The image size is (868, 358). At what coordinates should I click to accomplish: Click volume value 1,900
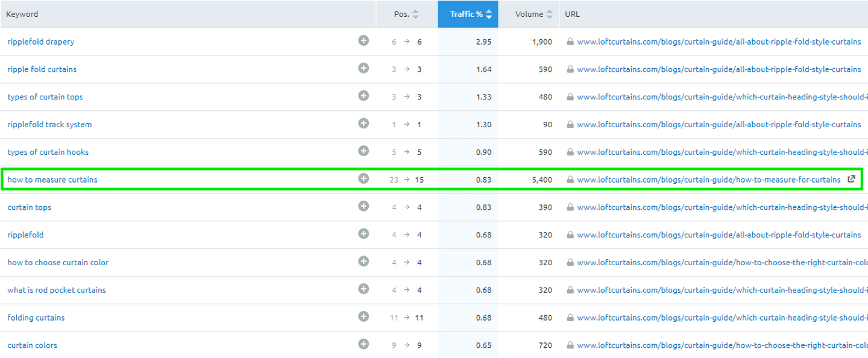542,42
